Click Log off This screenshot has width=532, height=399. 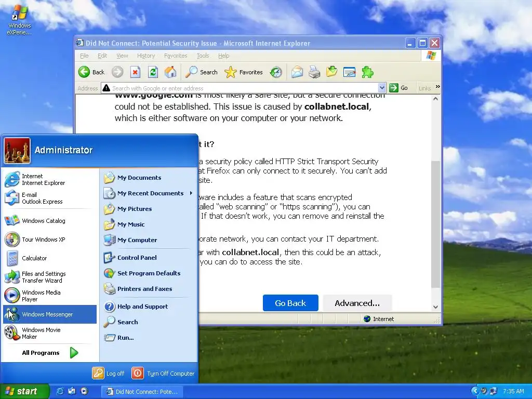[108, 373]
